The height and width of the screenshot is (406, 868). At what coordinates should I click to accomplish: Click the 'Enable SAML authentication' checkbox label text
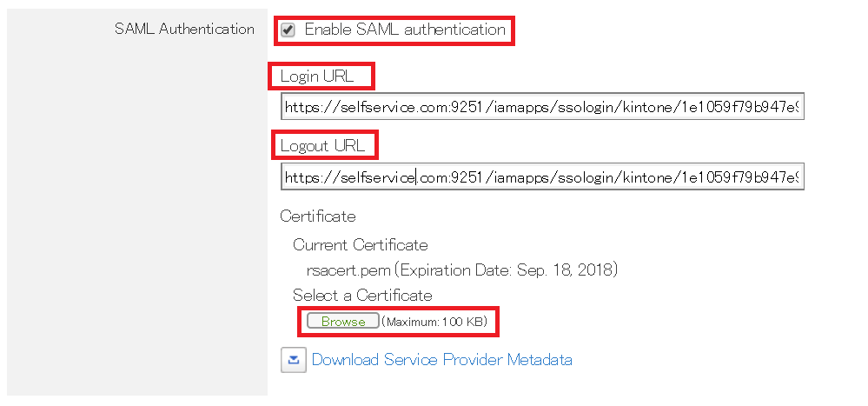click(x=404, y=30)
